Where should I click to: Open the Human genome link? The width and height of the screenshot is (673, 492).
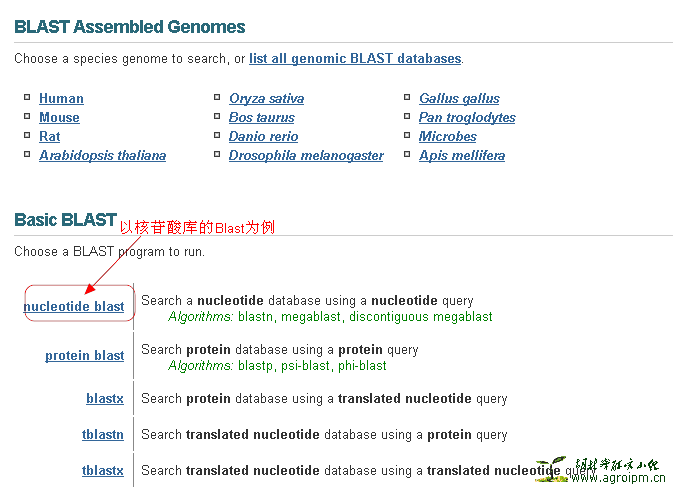(x=61, y=98)
